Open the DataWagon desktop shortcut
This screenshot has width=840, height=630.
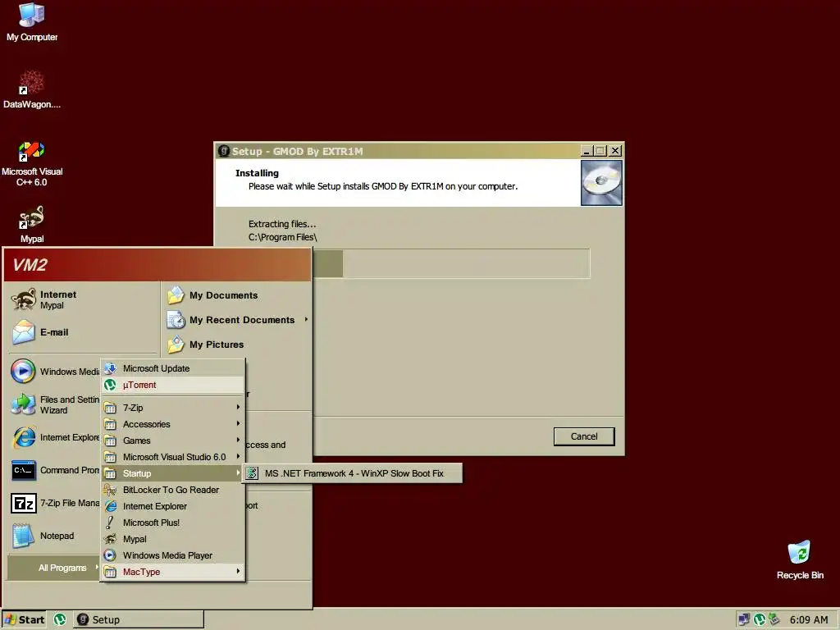[x=32, y=89]
